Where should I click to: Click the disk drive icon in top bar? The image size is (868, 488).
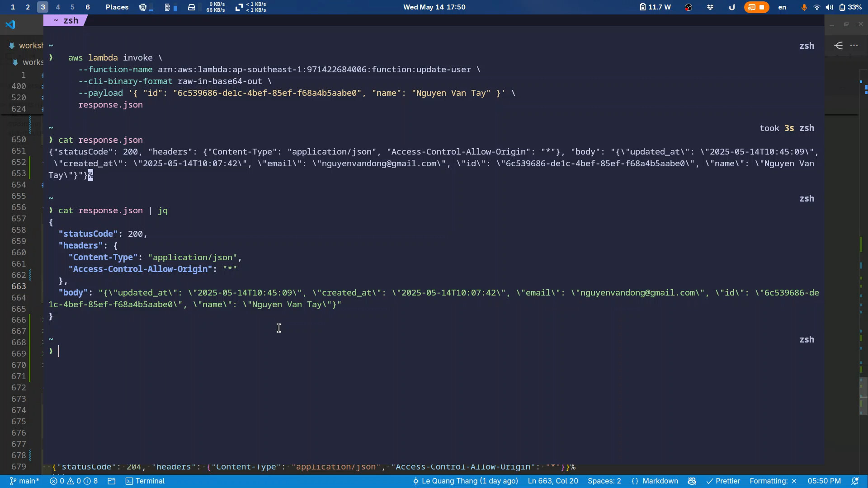click(x=192, y=7)
